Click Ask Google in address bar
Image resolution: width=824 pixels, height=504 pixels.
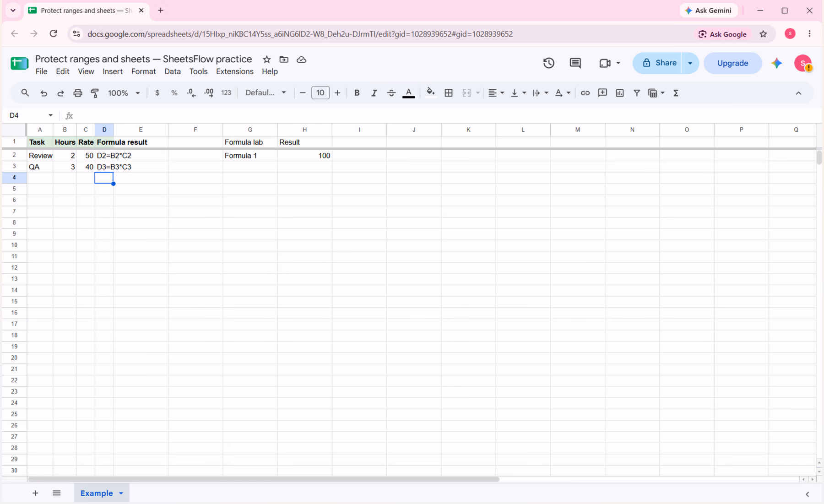click(x=722, y=34)
